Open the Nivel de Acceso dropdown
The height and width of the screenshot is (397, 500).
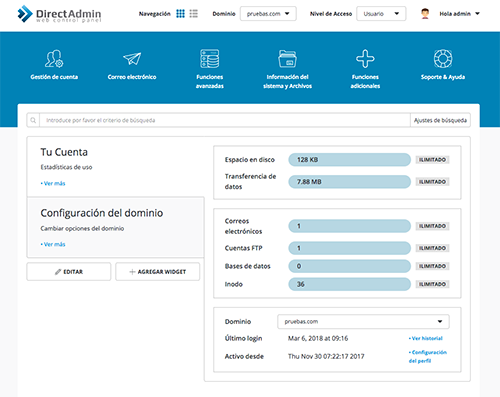[x=381, y=14]
